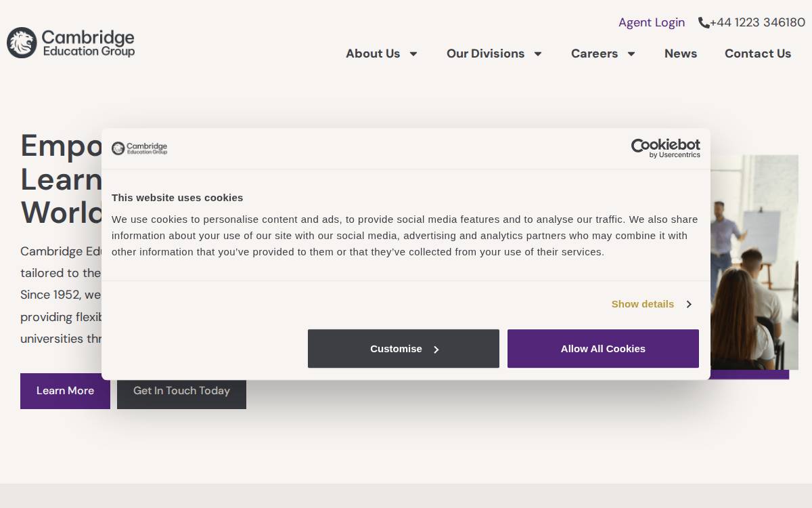Expand the Careers dropdown arrow

point(631,54)
